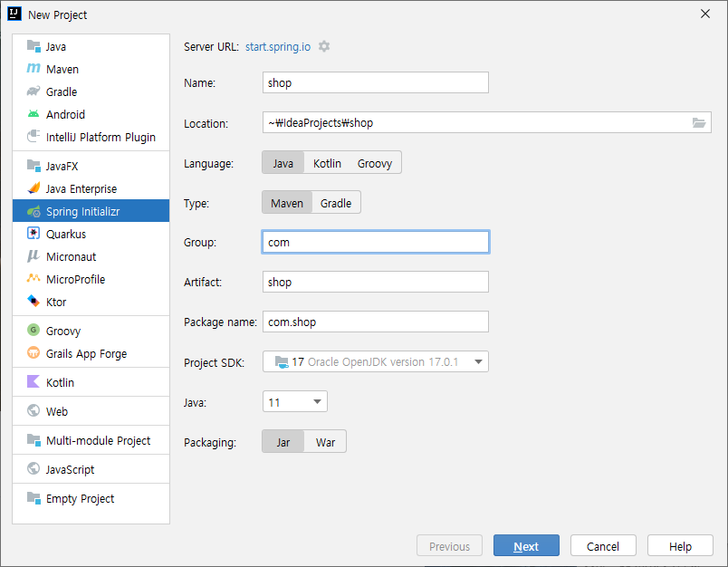Click the Artifact input field

click(x=376, y=282)
